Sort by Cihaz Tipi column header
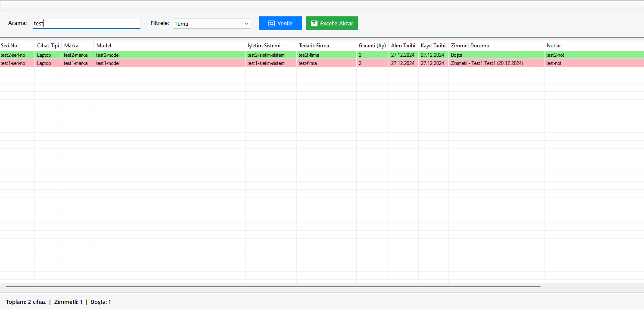Viewport: 644px width, 309px height. [48, 46]
